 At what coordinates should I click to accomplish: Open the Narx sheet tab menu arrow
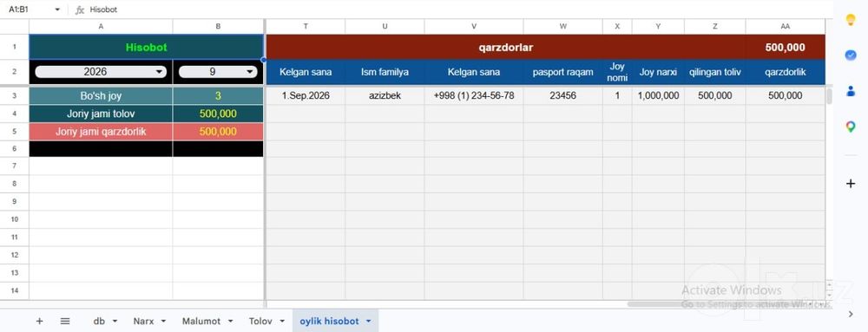164,321
